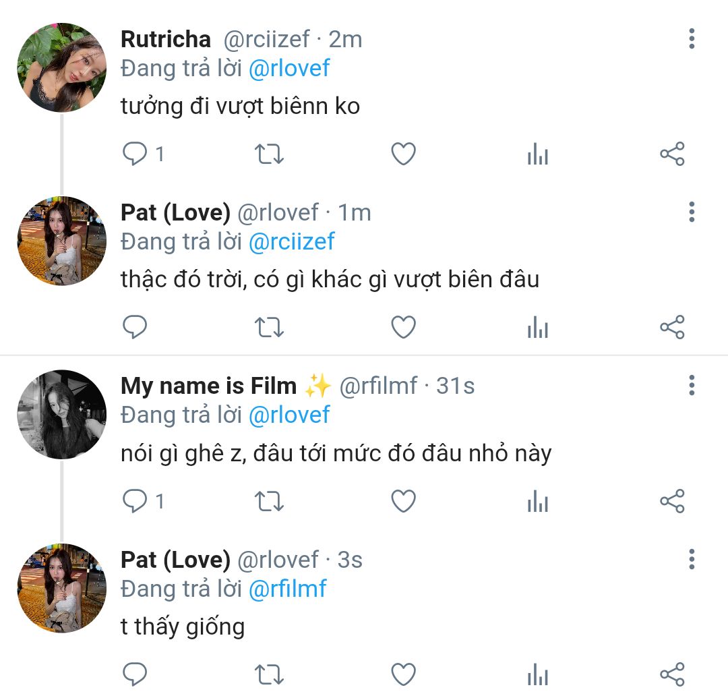View analytics for Film's tweet

point(537,502)
